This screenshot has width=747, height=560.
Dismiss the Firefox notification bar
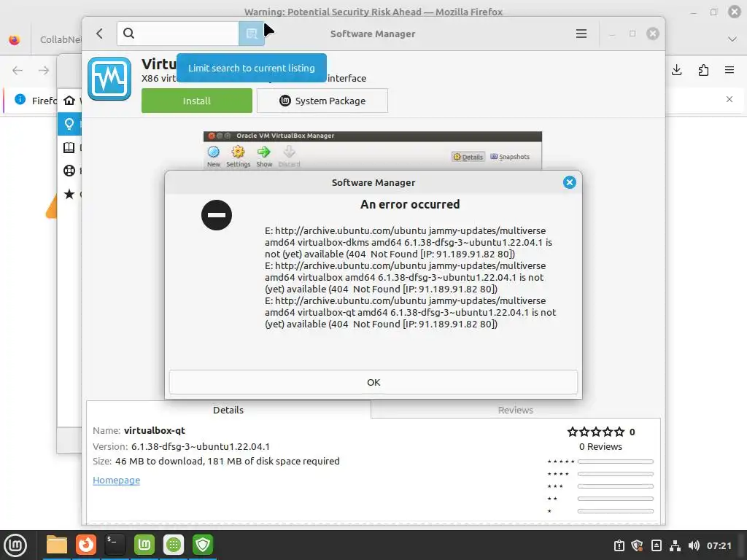[x=729, y=99]
